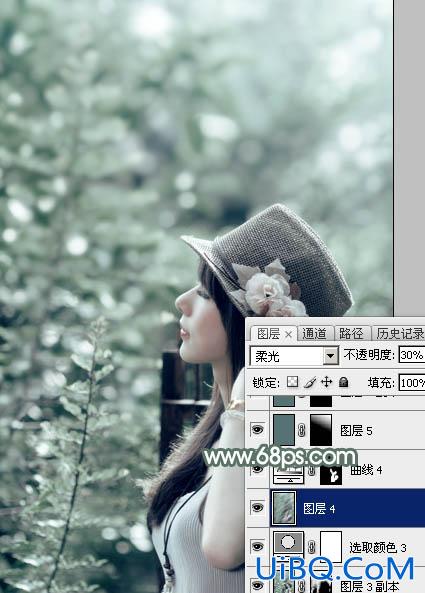The height and width of the screenshot is (593, 425).
Task: Toggle lock position move icon
Action: pyautogui.click(x=326, y=382)
